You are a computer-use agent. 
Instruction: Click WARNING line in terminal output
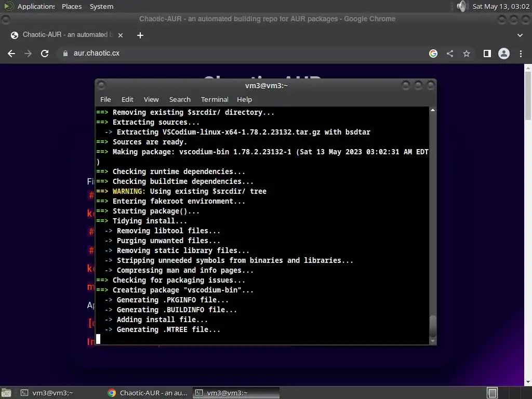pyautogui.click(x=181, y=191)
